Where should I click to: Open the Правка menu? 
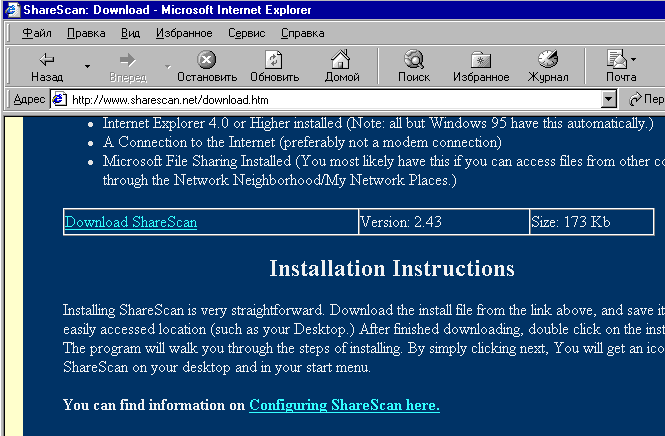[86, 33]
